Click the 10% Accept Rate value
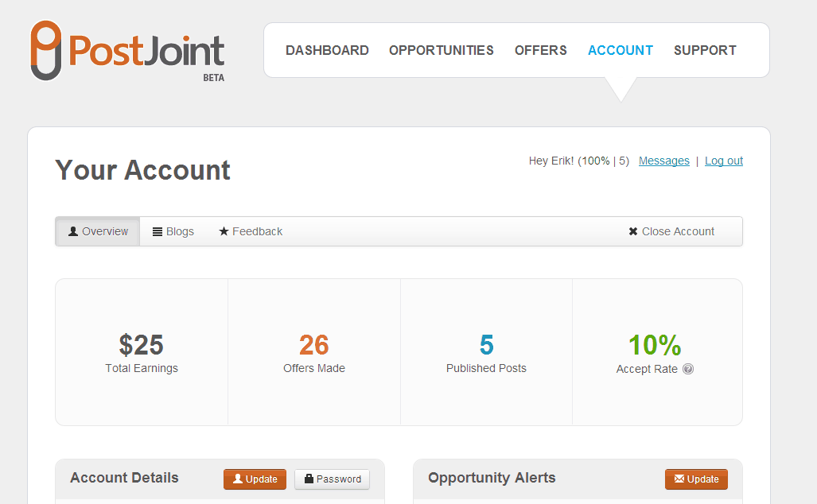The width and height of the screenshot is (817, 504). tap(655, 345)
